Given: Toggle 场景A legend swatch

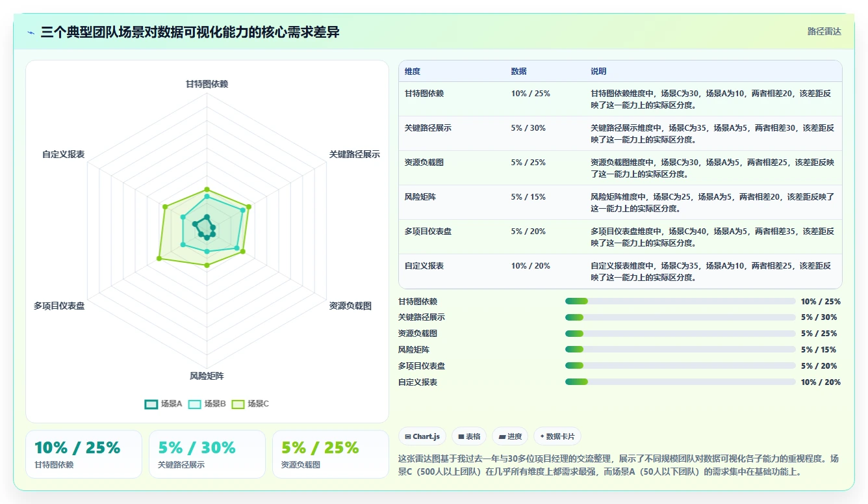Looking at the screenshot, I should pos(151,404).
